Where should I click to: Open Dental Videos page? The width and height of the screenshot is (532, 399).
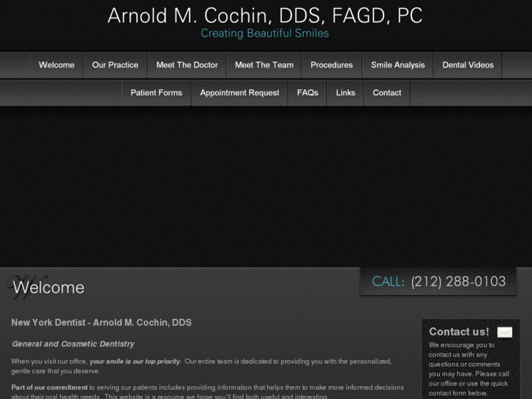(468, 65)
